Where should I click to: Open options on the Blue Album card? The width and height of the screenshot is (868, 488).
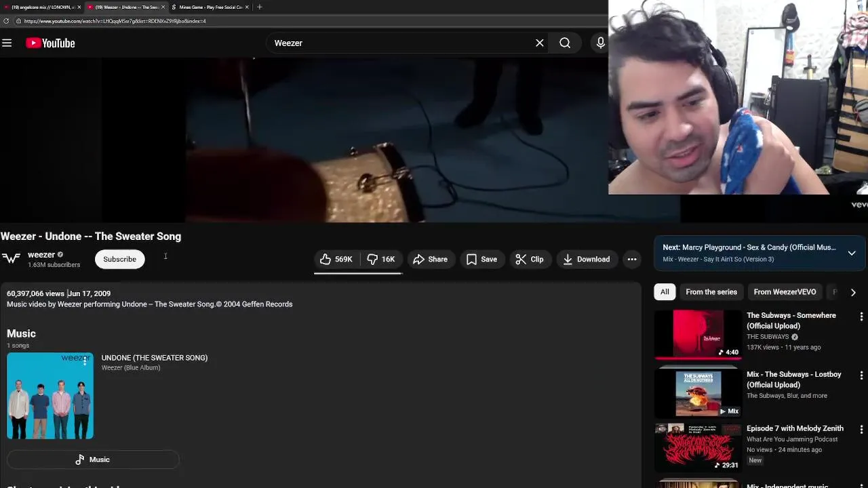tap(85, 361)
